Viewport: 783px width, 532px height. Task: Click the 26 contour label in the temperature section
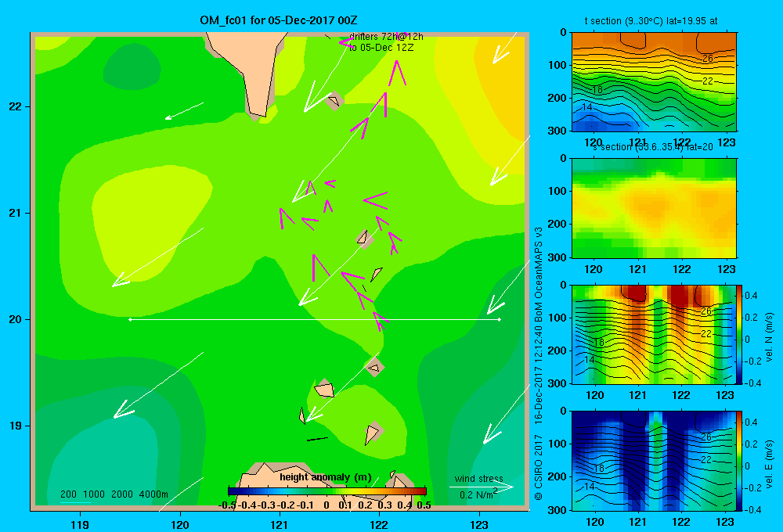pyautogui.click(x=707, y=59)
